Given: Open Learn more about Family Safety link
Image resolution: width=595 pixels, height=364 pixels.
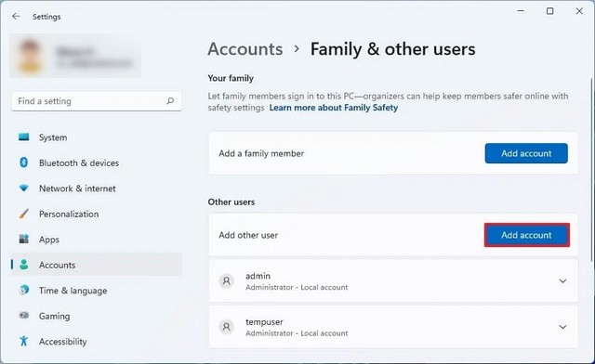Looking at the screenshot, I should point(334,108).
